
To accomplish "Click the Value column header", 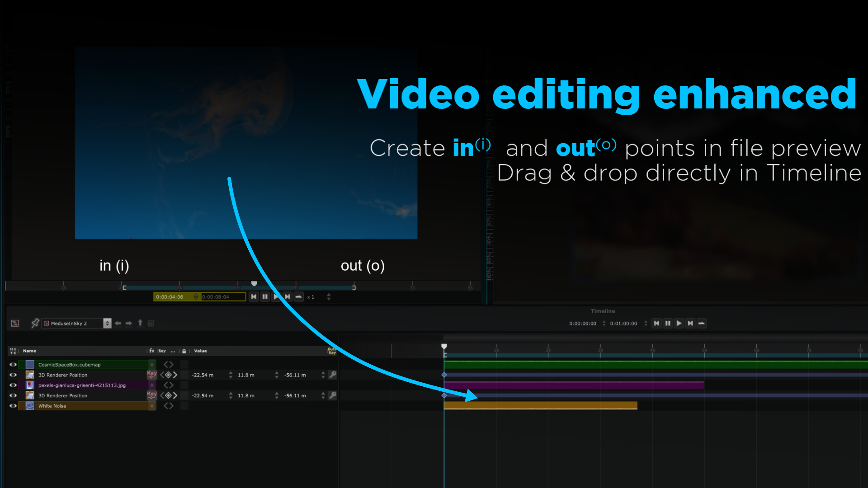I will pos(200,351).
